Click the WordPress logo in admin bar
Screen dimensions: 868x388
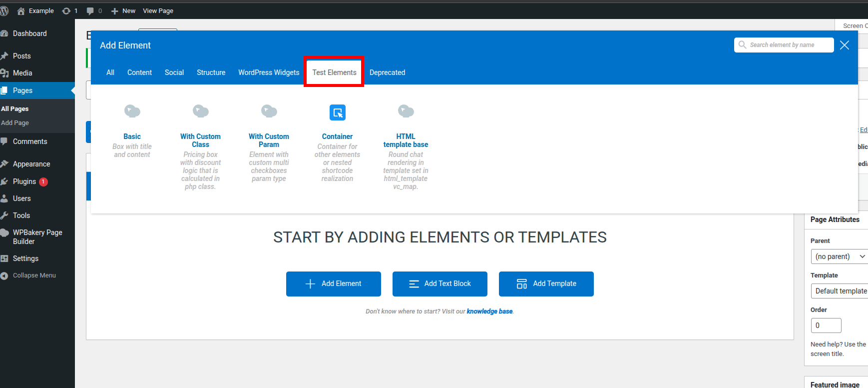(x=4, y=10)
